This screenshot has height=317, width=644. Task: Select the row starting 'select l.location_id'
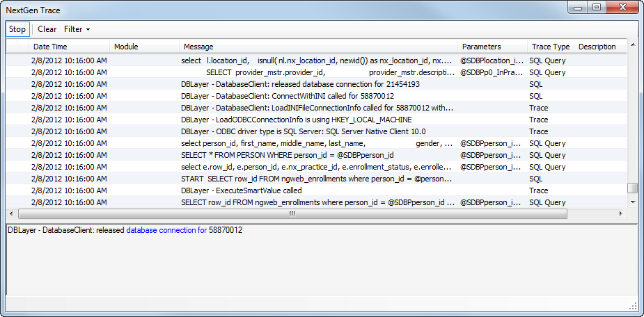pos(317,60)
